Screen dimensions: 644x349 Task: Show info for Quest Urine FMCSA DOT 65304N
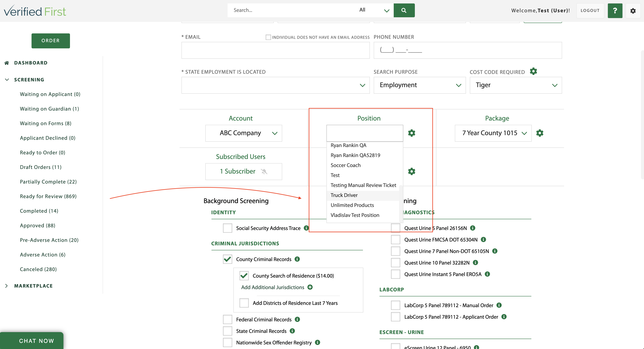point(483,239)
